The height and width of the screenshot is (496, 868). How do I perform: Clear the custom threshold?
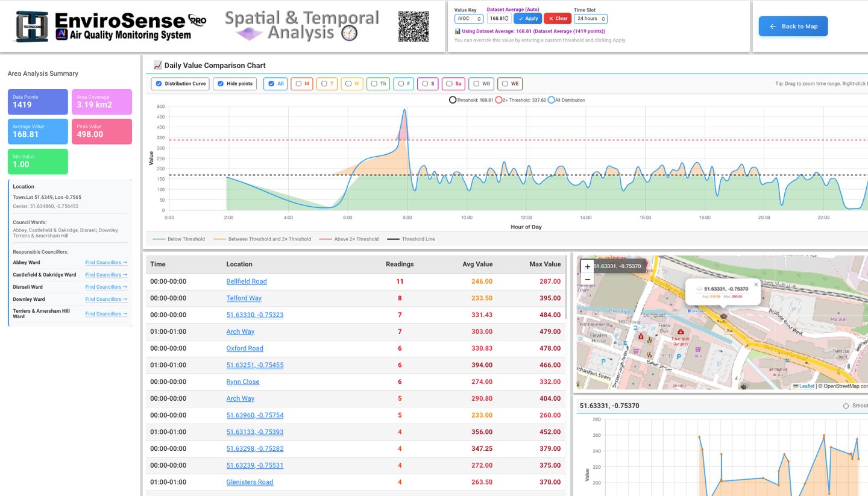coord(558,19)
